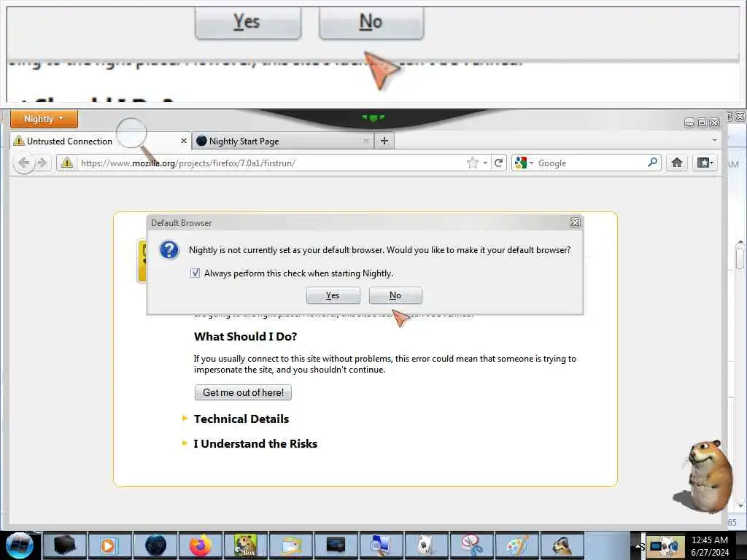Open the search engine selector dropdown arrow
This screenshot has height=560, width=747.
pos(531,163)
